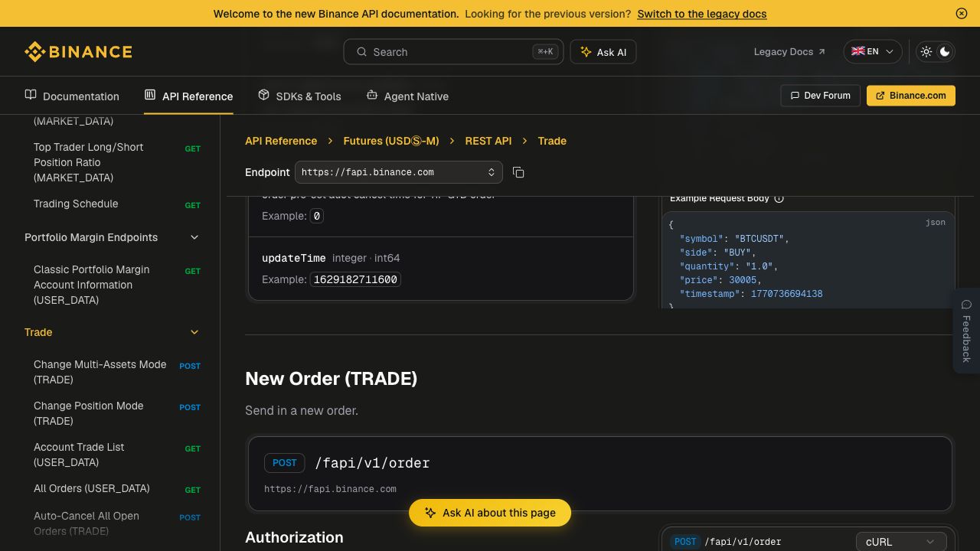This screenshot has width=980, height=551.
Task: Click the Documentation book icon
Action: pos(31,95)
